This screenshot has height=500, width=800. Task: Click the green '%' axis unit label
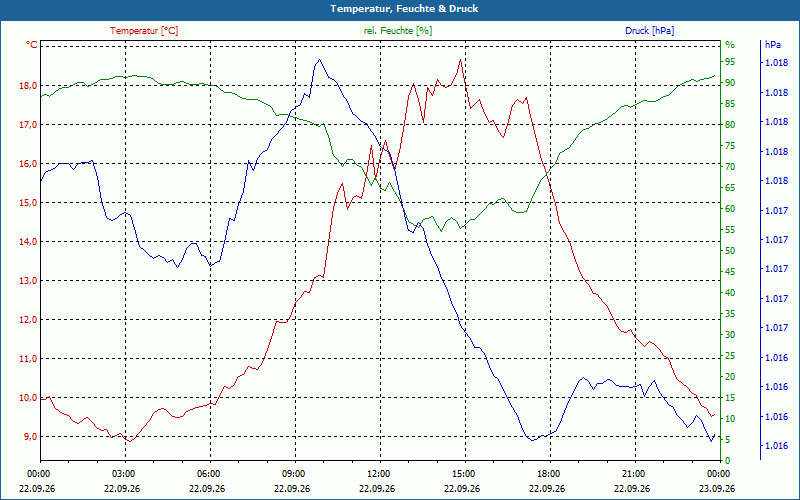[x=730, y=45]
